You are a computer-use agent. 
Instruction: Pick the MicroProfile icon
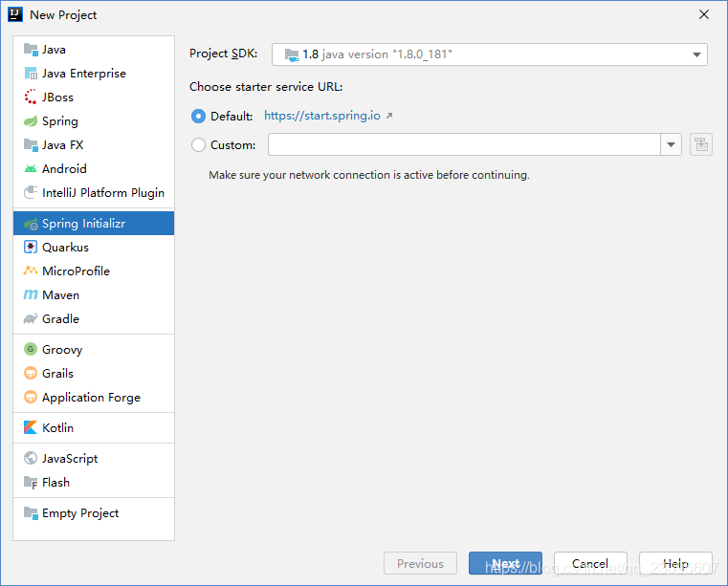click(x=31, y=271)
